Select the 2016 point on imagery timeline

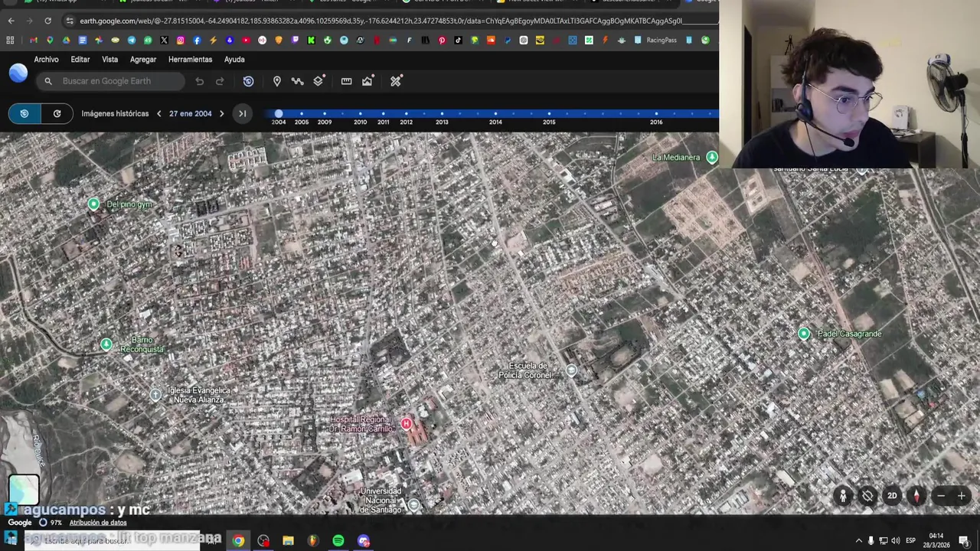pyautogui.click(x=656, y=114)
